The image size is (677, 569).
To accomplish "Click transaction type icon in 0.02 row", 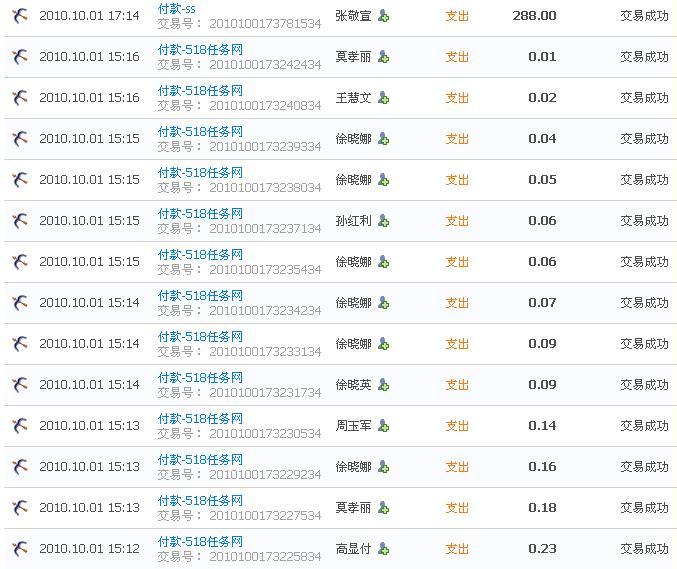I will click(x=19, y=98).
